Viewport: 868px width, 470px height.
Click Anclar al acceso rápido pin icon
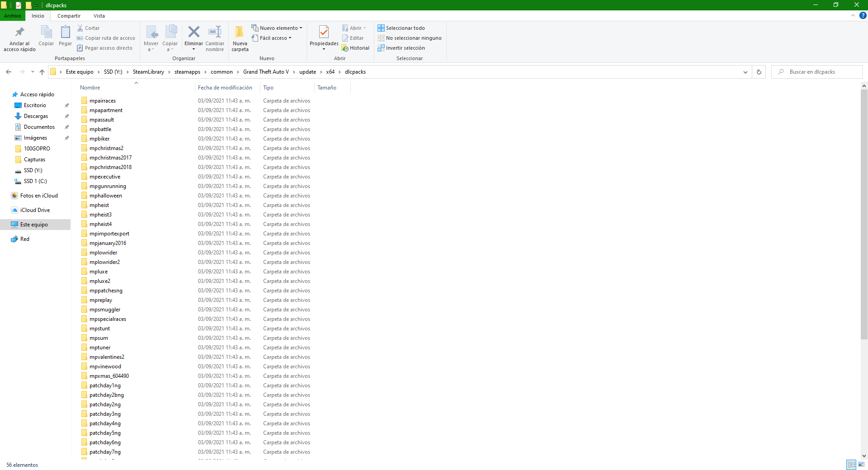point(19,33)
